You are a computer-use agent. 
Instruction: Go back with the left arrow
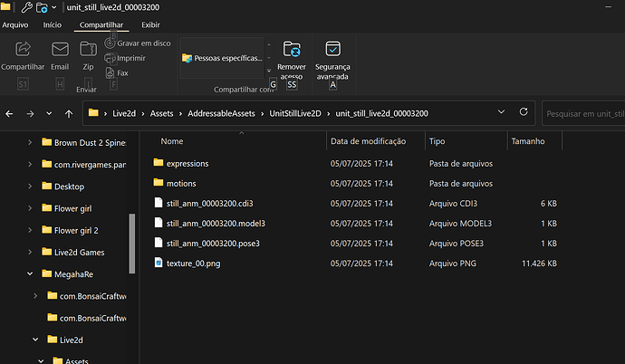coord(9,114)
